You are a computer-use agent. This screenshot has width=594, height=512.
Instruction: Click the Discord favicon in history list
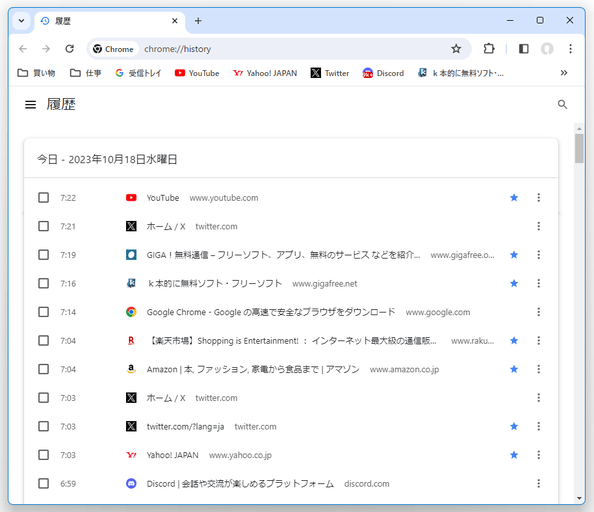click(131, 484)
